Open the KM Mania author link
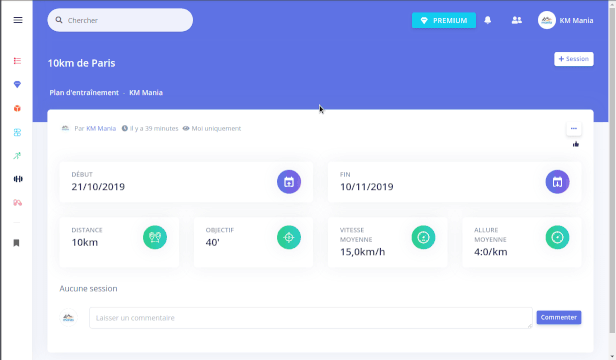 (x=101, y=129)
